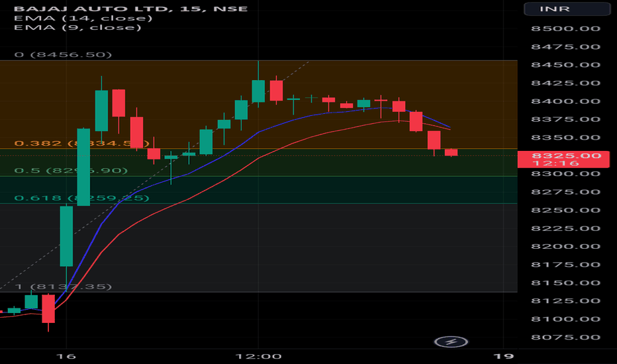617x364 pixels.
Task: Click the 8500.00 price axis label
Action: 565,28
